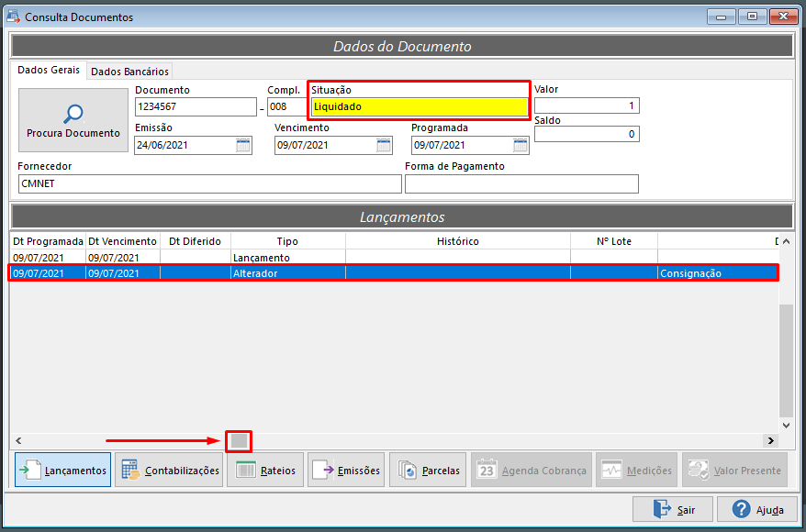Select the Dados Gerais tab
The image size is (806, 532).
49,70
